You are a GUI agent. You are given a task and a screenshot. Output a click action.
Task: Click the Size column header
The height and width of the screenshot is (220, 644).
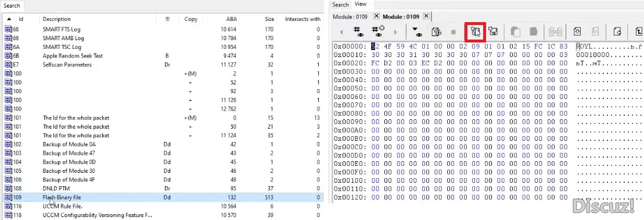[x=269, y=19]
